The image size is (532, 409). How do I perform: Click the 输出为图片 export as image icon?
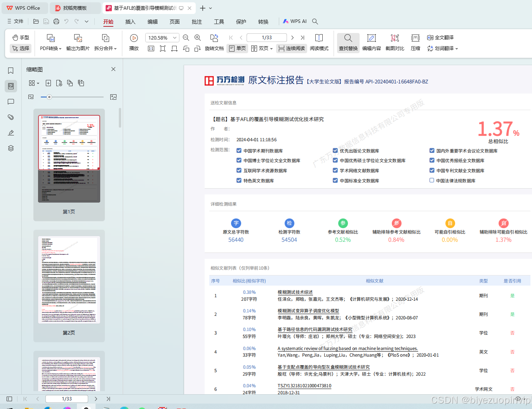[78, 43]
